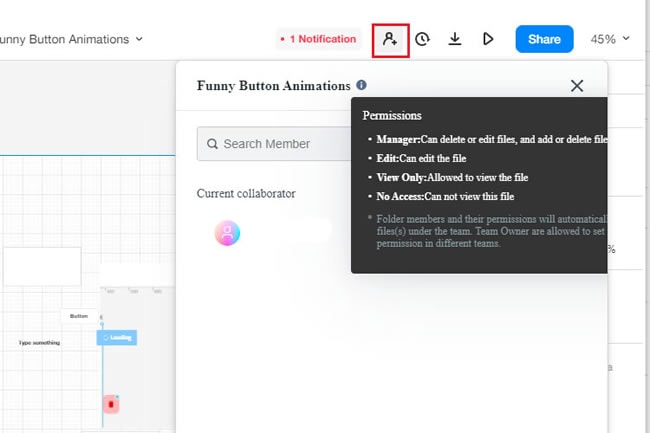Select the white Button element on canvas
Image resolution: width=650 pixels, height=433 pixels.
click(79, 316)
